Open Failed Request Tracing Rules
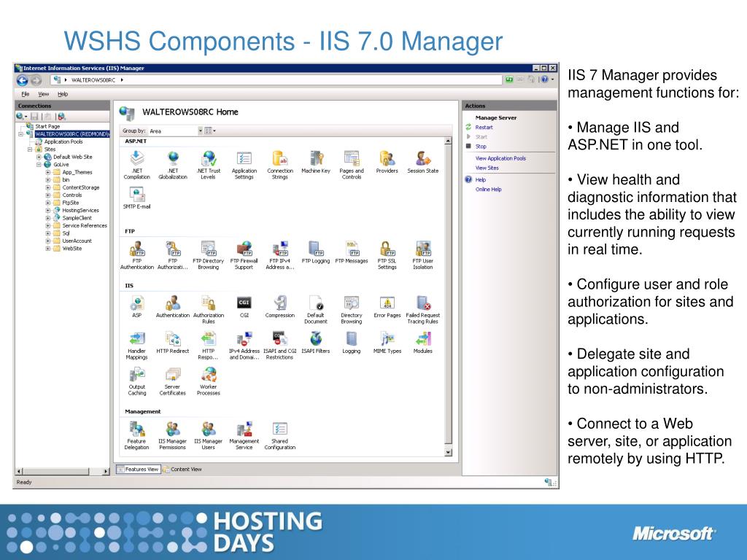 pyautogui.click(x=422, y=309)
